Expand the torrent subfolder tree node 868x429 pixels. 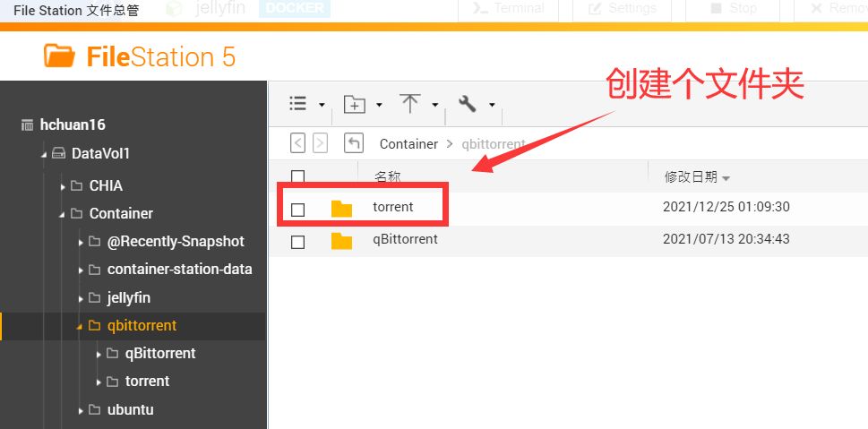tap(99, 382)
